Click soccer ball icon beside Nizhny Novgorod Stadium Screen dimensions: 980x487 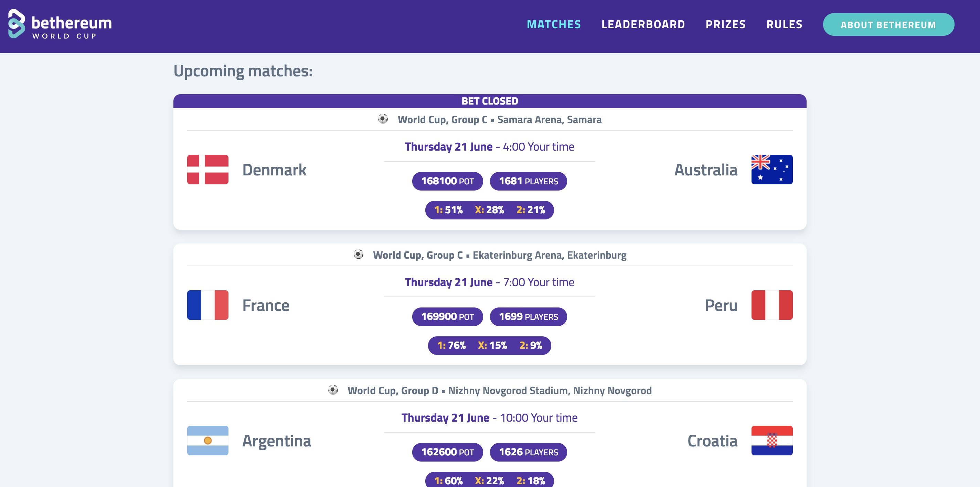pyautogui.click(x=333, y=390)
